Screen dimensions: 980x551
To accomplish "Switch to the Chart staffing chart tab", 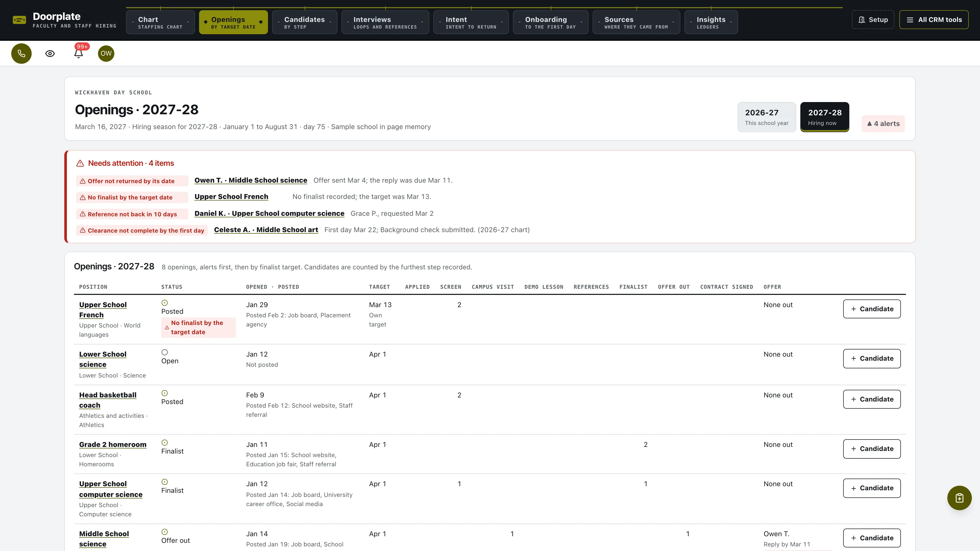I will point(160,22).
